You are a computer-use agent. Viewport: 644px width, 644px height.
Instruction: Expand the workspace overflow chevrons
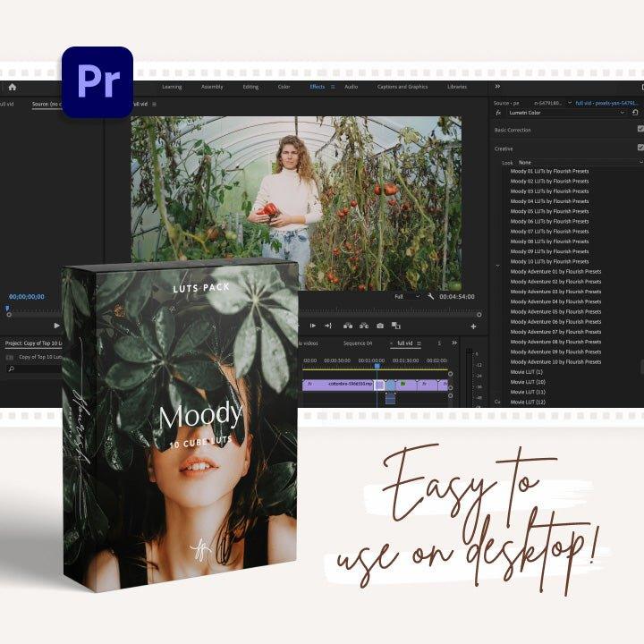497,87
